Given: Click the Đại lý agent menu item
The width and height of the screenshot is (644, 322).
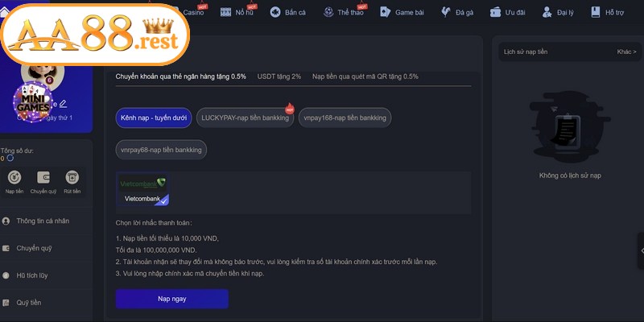Looking at the screenshot, I should (558, 12).
